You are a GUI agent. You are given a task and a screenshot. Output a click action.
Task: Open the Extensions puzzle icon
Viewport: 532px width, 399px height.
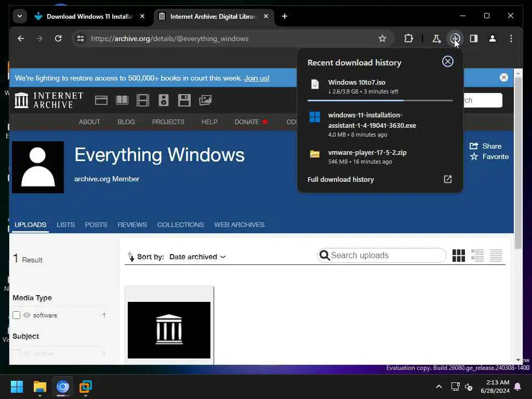pyautogui.click(x=408, y=38)
